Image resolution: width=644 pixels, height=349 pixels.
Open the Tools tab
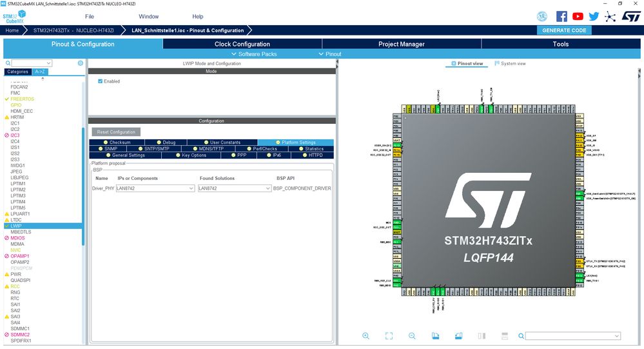coord(561,44)
